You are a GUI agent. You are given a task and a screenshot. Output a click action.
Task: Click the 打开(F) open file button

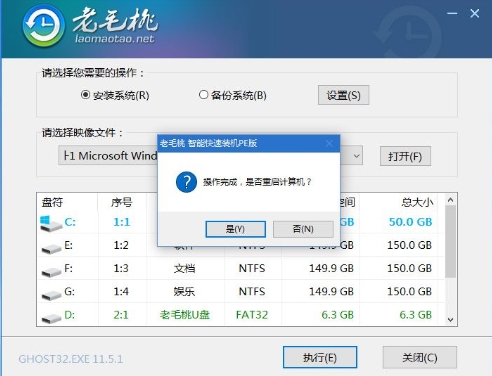405,156
